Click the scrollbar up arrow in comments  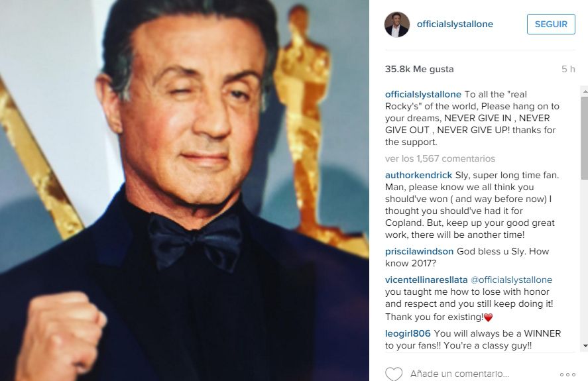(585, 91)
